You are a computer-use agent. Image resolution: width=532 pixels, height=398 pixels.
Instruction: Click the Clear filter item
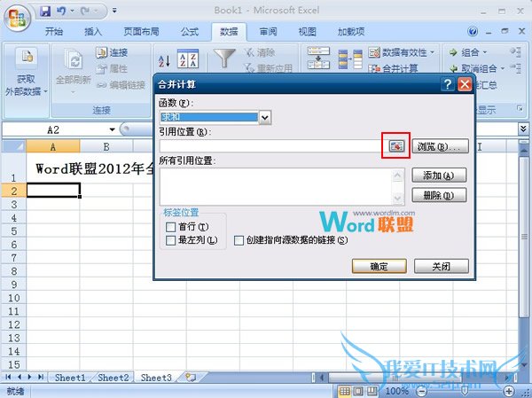coord(260,52)
